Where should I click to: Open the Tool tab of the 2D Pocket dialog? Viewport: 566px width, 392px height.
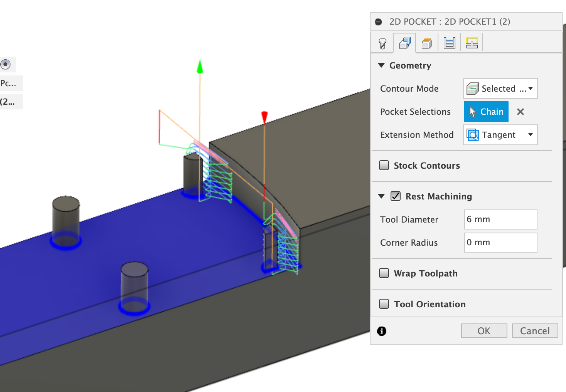click(x=382, y=42)
